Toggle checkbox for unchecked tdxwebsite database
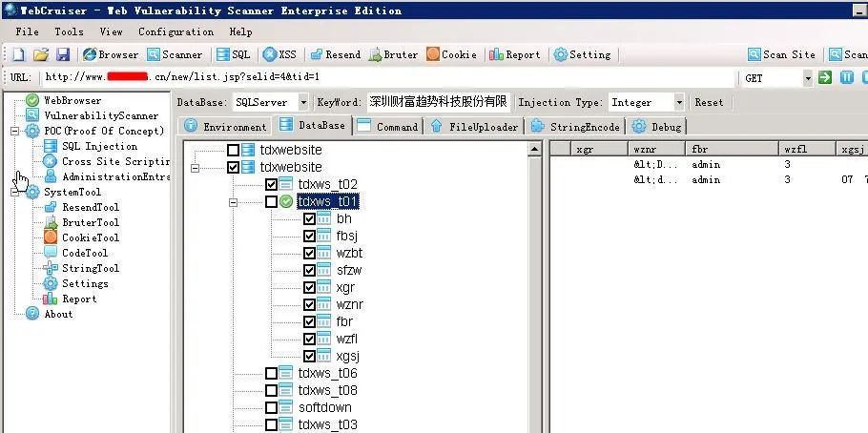The height and width of the screenshot is (433, 868). [x=233, y=150]
